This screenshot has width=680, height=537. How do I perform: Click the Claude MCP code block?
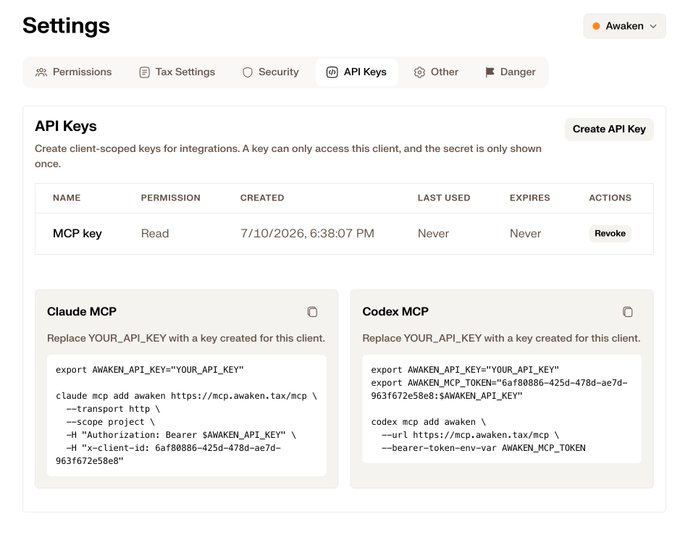(186, 415)
